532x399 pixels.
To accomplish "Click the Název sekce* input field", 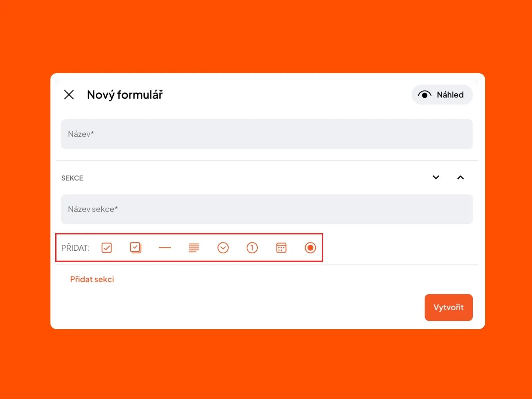I will (267, 209).
